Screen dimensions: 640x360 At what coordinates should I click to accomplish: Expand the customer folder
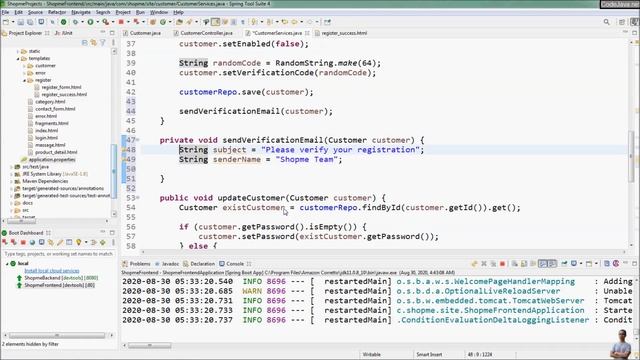coord(24,66)
